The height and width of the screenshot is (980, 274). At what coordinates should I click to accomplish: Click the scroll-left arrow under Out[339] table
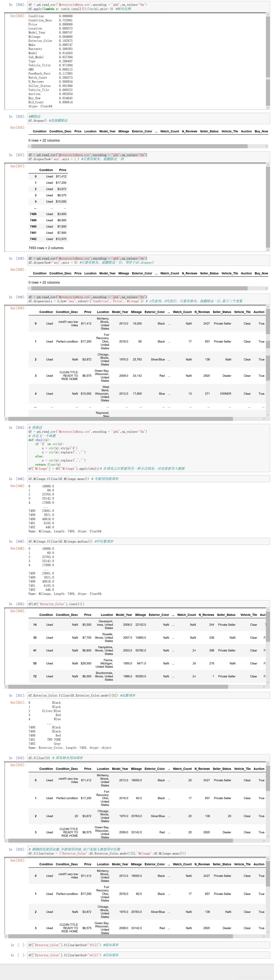coord(6,419)
